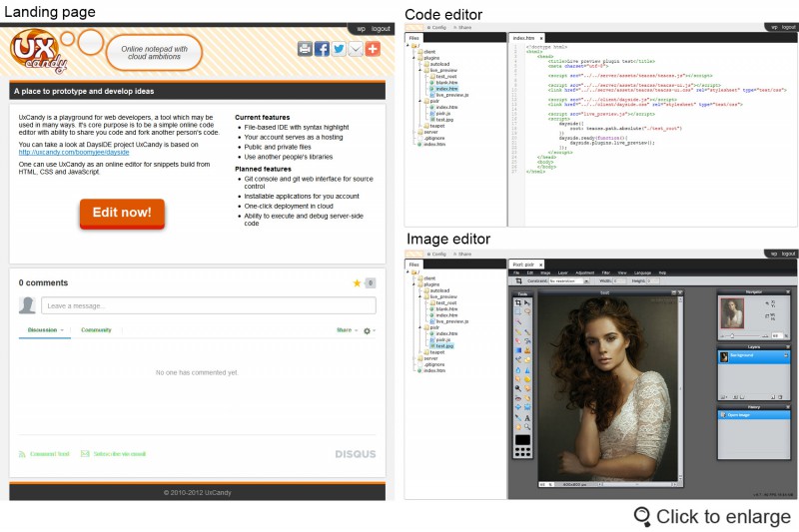
Task: Collapse live_preview folder in code editor tree
Action: point(419,70)
